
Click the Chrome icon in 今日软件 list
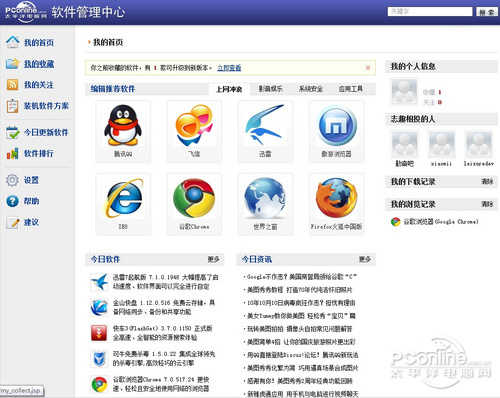point(99,384)
